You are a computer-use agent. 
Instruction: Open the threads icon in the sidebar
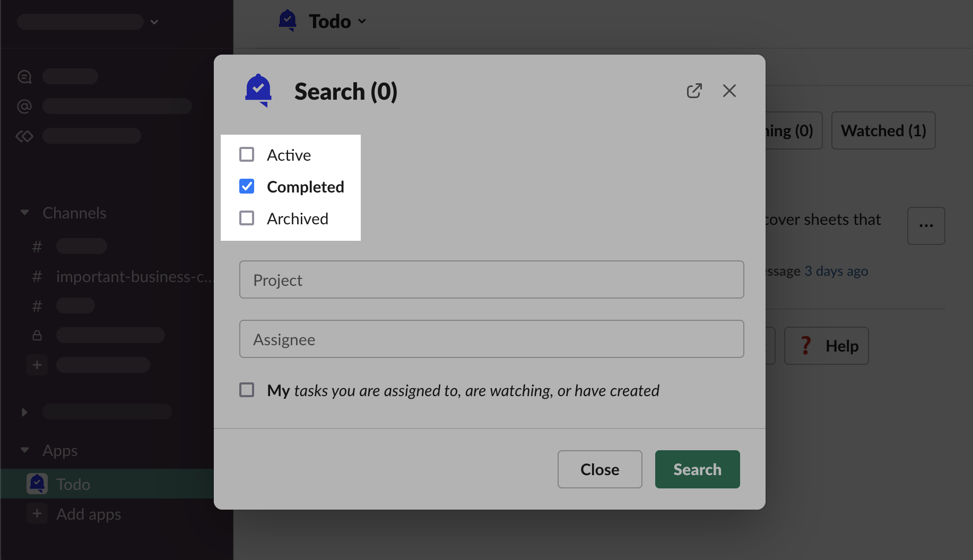pyautogui.click(x=24, y=76)
